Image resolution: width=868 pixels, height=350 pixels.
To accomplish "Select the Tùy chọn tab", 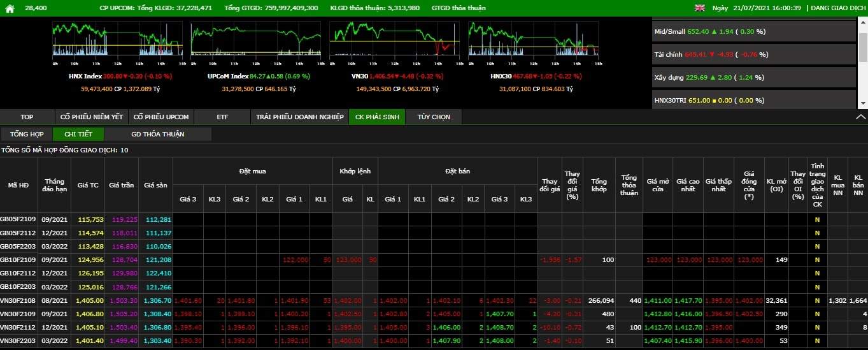I will tap(434, 117).
